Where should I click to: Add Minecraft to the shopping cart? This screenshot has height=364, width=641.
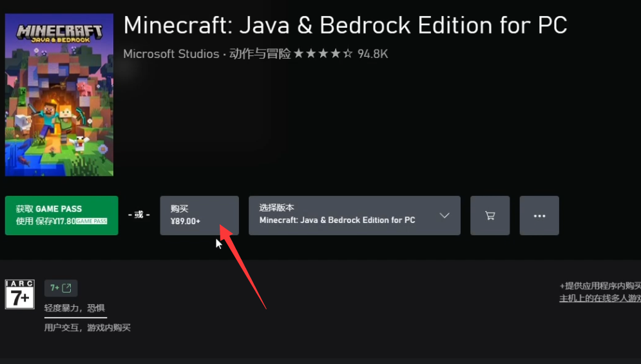coord(490,216)
